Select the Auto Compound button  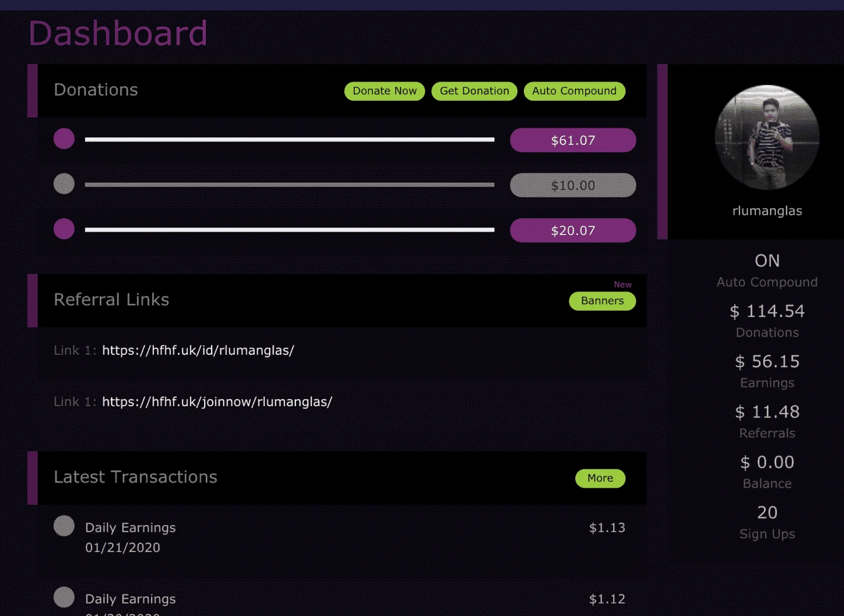[x=574, y=91]
